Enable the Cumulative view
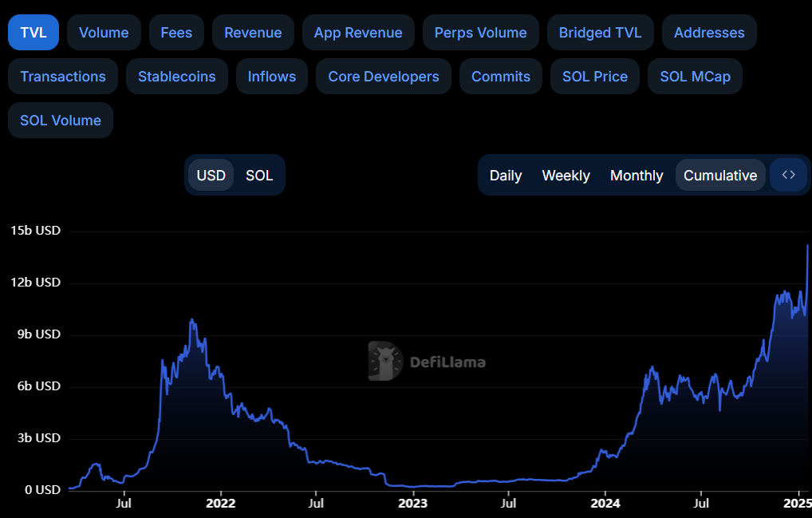The image size is (812, 518). 720,175
